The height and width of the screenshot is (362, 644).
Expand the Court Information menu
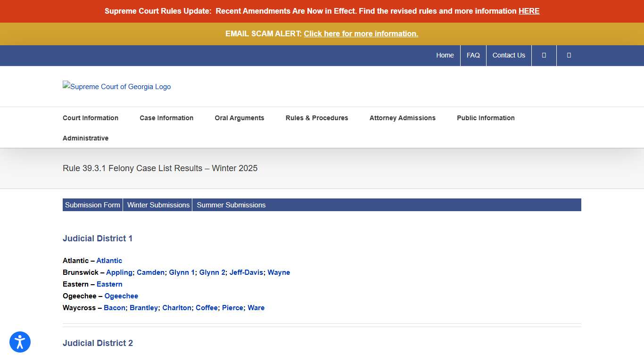91,118
